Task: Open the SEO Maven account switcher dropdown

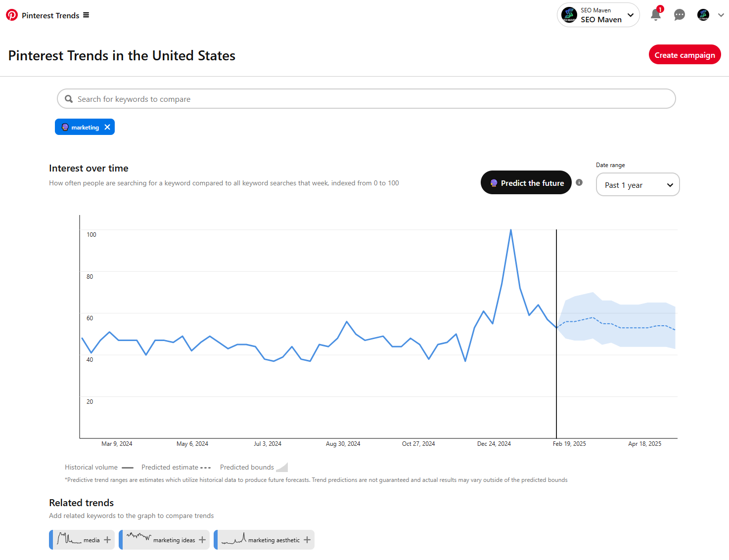Action: coord(598,15)
